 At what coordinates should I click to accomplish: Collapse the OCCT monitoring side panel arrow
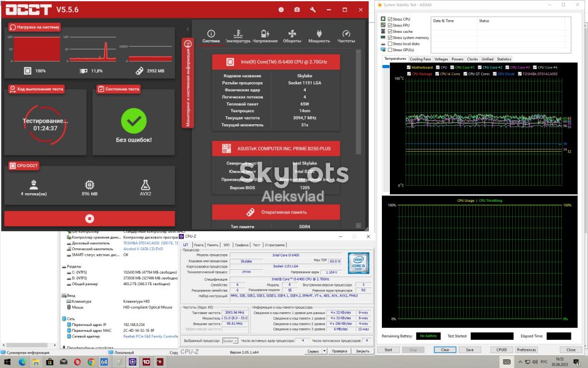188,29
